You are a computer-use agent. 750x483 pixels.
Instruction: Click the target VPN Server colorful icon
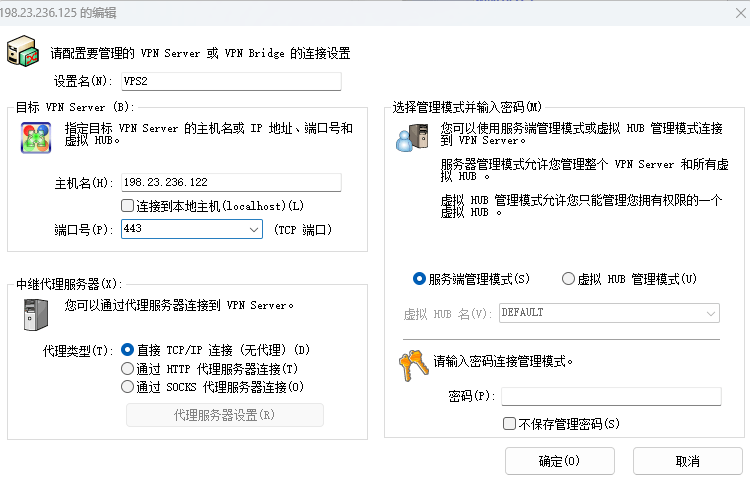click(36, 137)
